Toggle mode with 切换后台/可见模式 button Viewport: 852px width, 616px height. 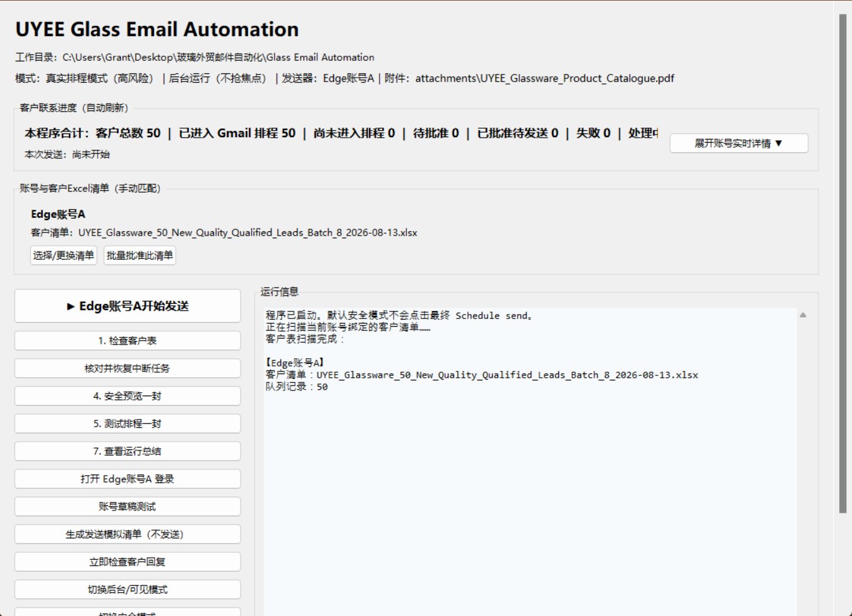click(x=128, y=589)
